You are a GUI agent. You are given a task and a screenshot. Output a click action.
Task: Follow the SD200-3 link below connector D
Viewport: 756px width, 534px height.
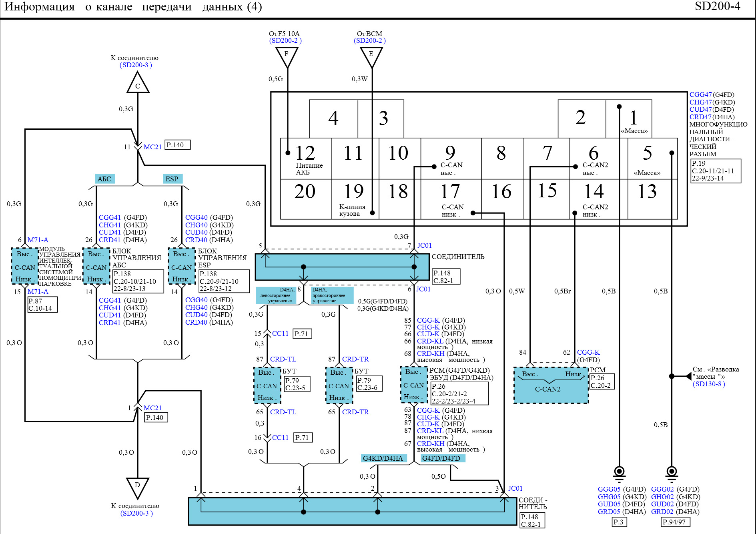(136, 513)
